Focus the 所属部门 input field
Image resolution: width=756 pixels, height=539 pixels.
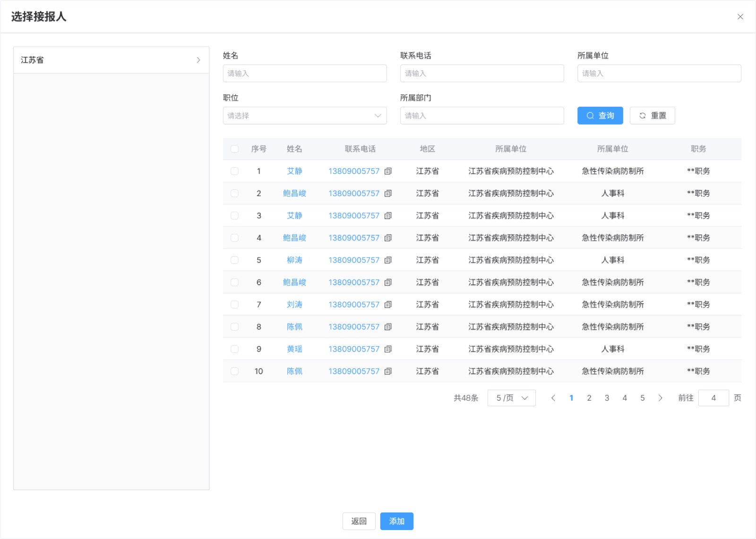point(482,116)
